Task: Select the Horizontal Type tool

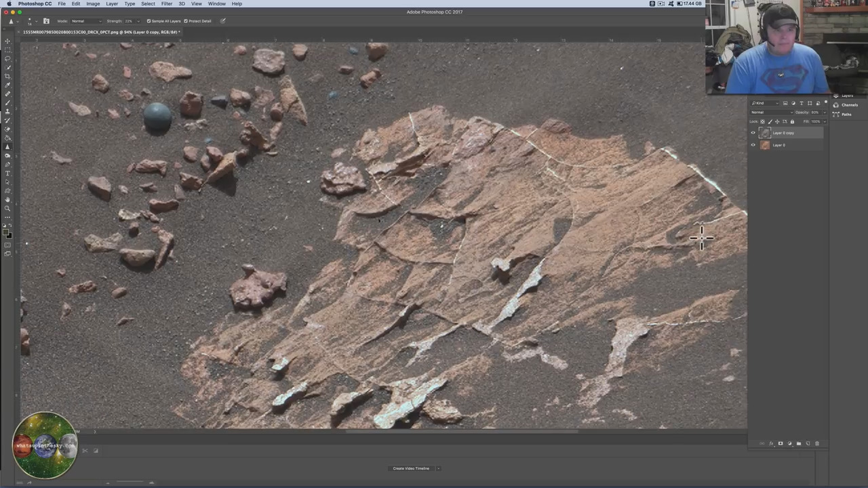Action: (x=7, y=174)
